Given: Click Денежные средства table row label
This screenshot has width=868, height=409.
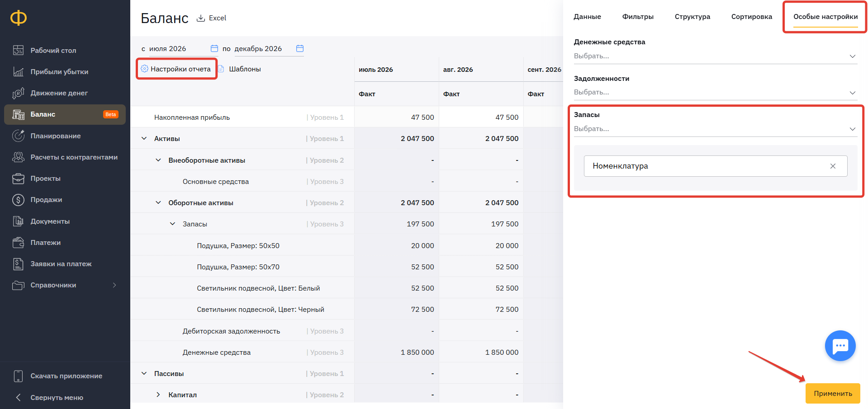Looking at the screenshot, I should pyautogui.click(x=217, y=353).
